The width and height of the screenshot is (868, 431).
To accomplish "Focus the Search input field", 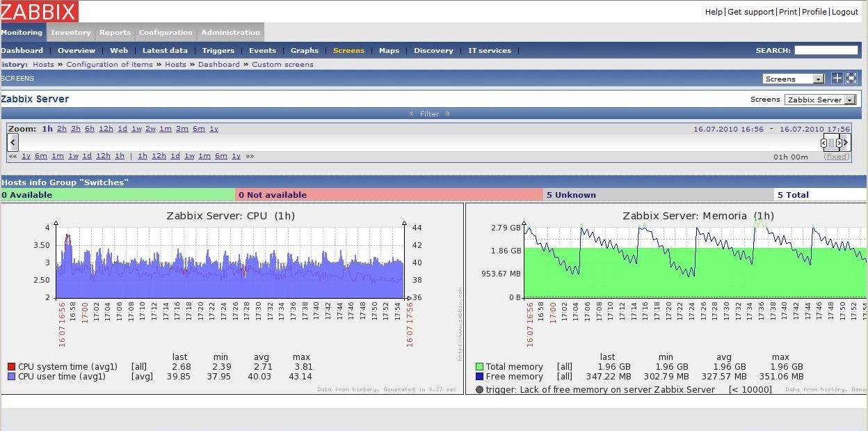I will pos(826,50).
